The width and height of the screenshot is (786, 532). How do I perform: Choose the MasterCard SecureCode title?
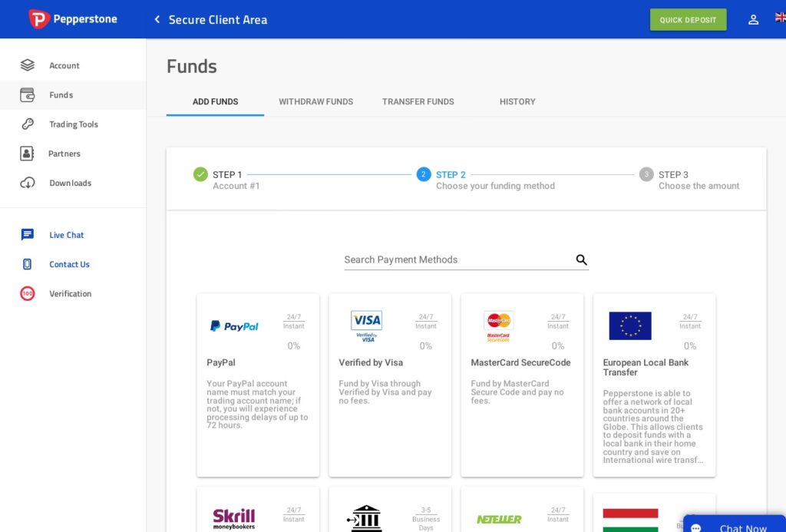[x=520, y=362]
